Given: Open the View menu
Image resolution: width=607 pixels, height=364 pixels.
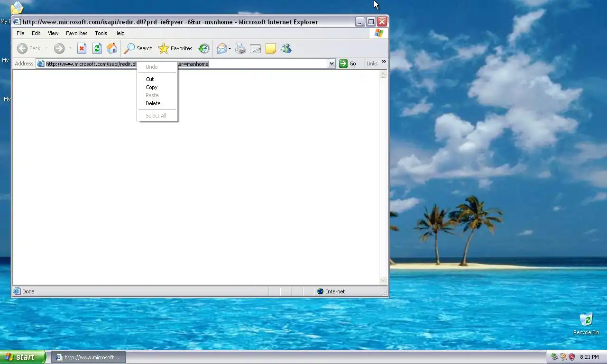Looking at the screenshot, I should pyautogui.click(x=53, y=33).
